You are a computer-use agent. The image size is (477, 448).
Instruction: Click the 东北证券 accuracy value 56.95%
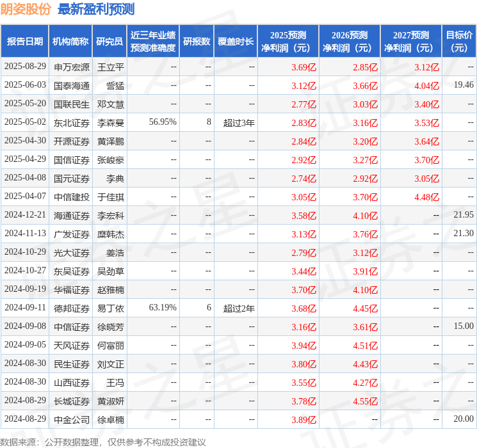point(163,122)
